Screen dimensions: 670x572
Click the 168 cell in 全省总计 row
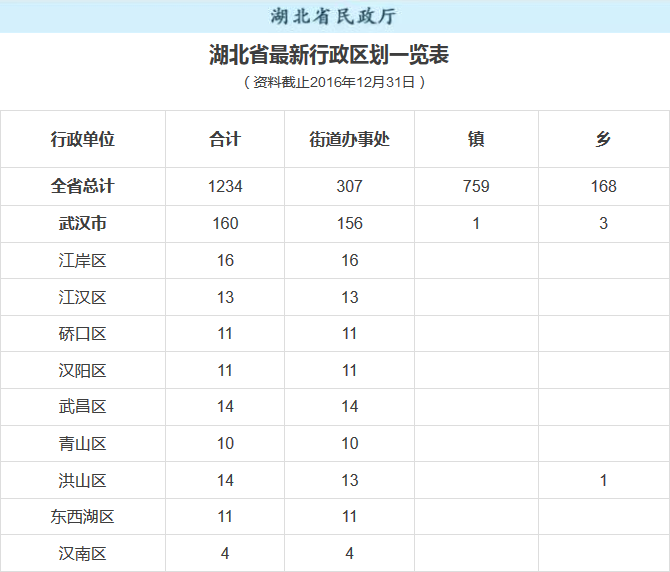point(603,186)
